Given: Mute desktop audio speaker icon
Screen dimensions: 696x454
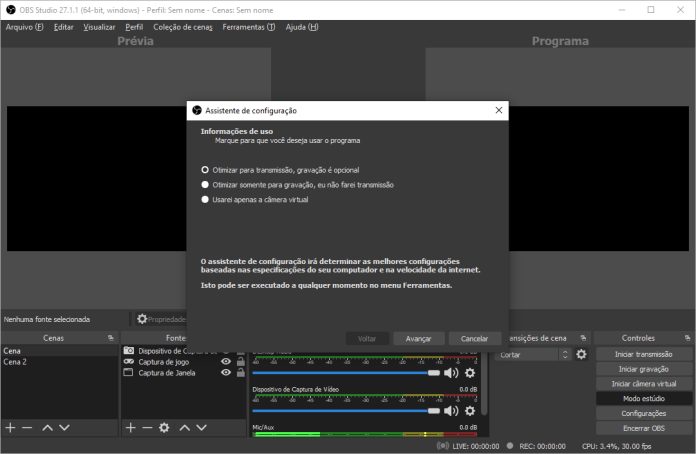Looking at the screenshot, I should click(451, 373).
